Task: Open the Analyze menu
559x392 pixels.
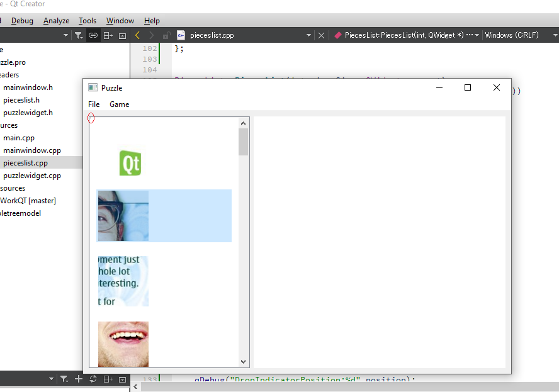Action: pos(56,21)
